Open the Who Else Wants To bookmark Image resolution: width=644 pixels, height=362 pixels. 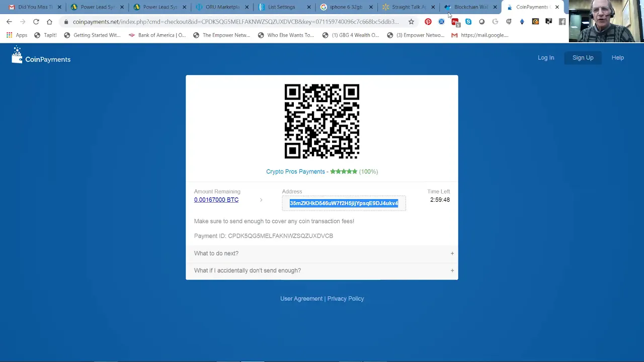coord(286,35)
